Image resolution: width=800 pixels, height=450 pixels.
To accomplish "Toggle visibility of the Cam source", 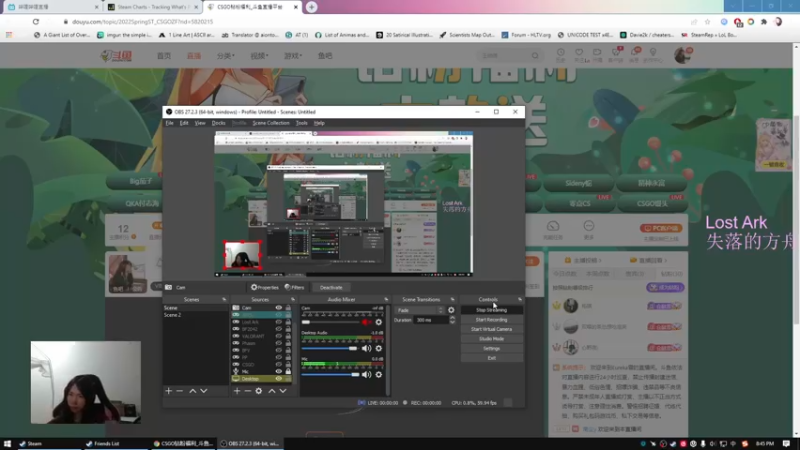I will tap(279, 308).
